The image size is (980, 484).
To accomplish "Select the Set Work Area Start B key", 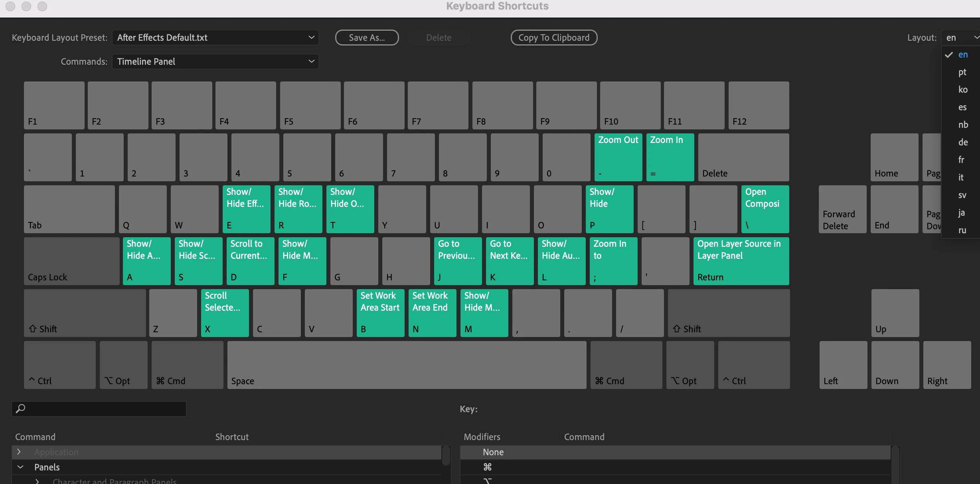I will (380, 313).
